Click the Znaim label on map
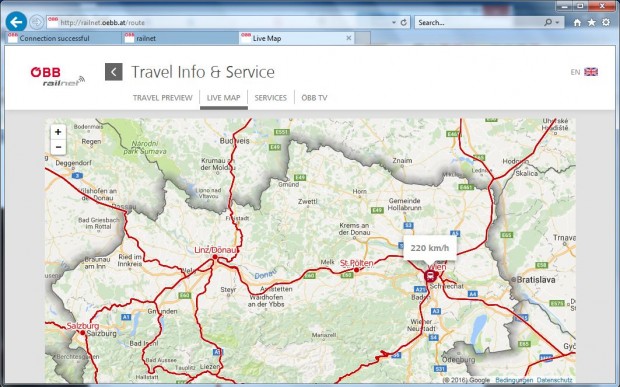Screen dimensions: 620x387 pos(402,160)
